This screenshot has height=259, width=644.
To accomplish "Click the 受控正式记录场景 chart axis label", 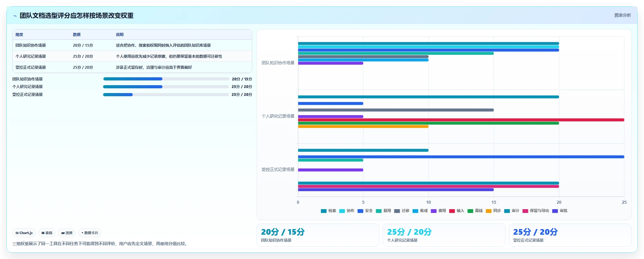I will [x=278, y=169].
